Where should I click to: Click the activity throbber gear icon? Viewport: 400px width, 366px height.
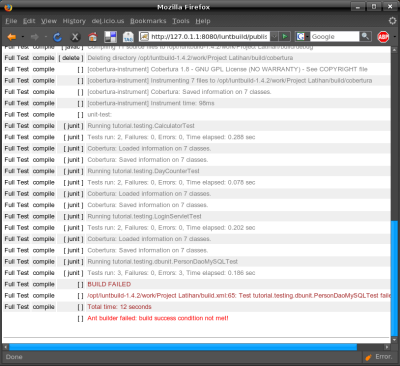[x=392, y=21]
